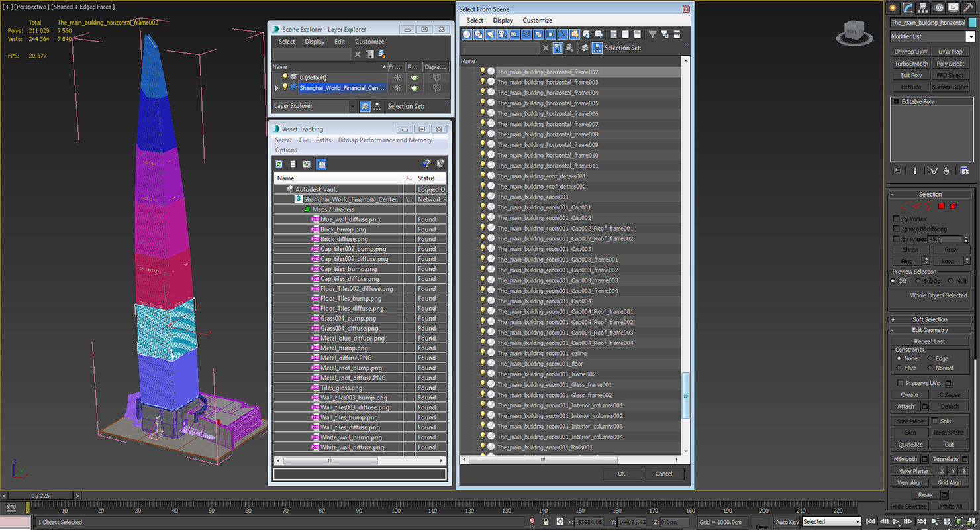
Task: Collapse the Selection rollout
Action: (x=930, y=194)
